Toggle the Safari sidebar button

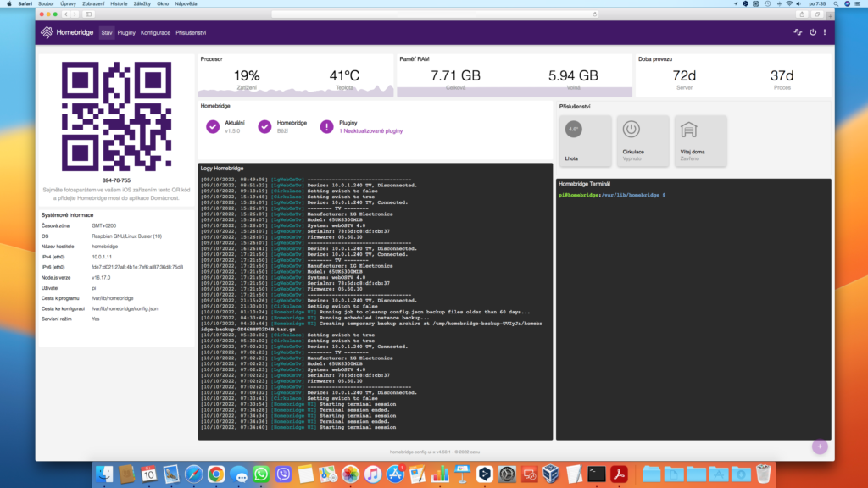pyautogui.click(x=88, y=14)
